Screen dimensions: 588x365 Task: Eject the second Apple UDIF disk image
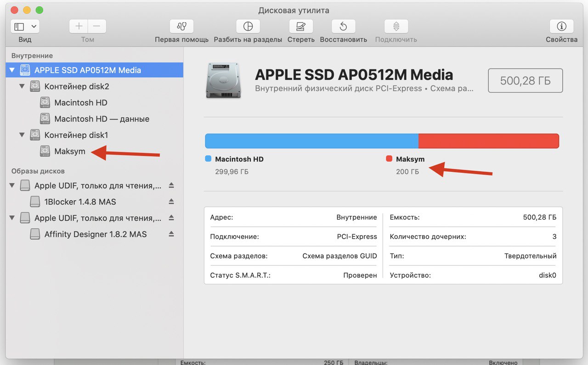(171, 218)
